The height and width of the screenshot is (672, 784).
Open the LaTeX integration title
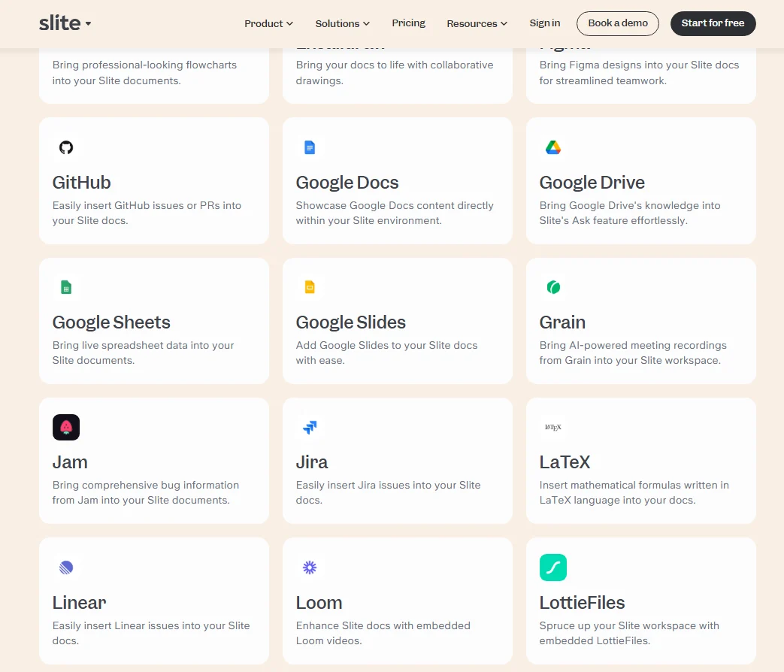(565, 462)
